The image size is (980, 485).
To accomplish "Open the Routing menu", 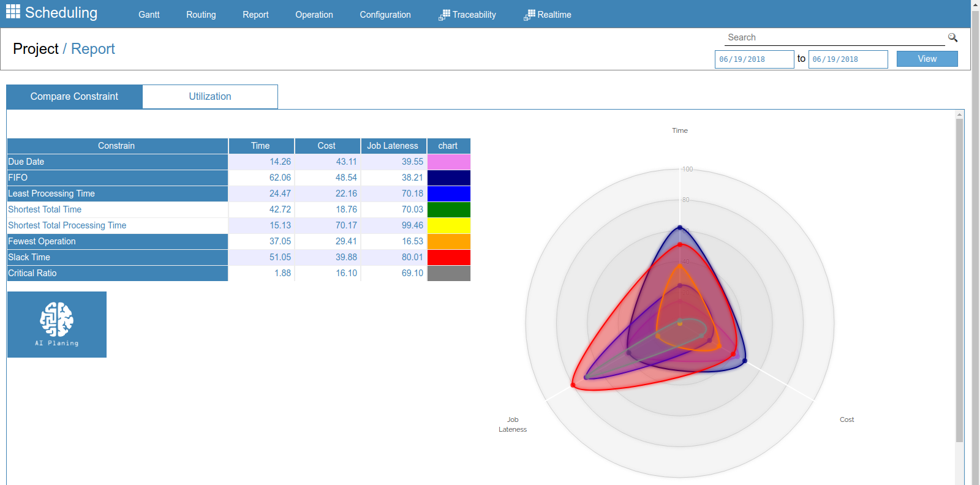I will point(201,15).
